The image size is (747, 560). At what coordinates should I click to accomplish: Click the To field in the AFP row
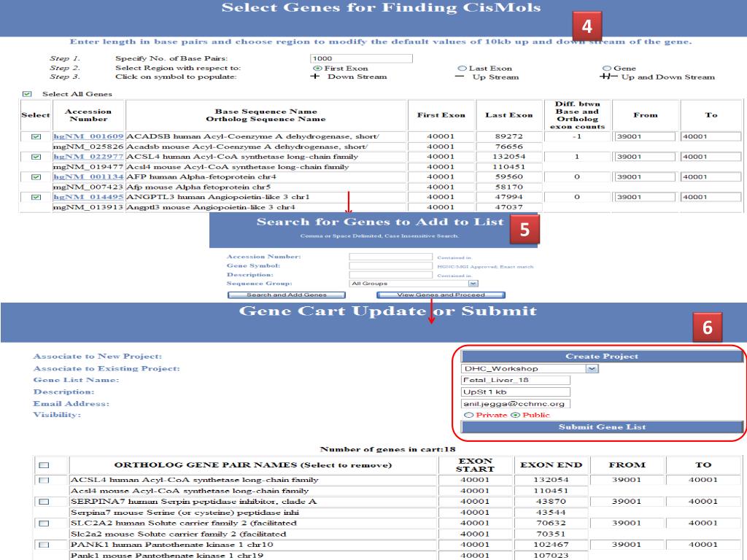(711, 176)
